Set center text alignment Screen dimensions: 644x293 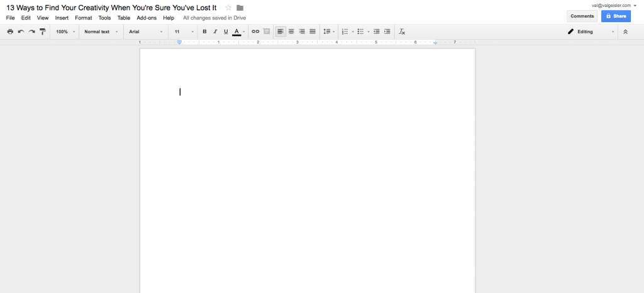(x=291, y=31)
